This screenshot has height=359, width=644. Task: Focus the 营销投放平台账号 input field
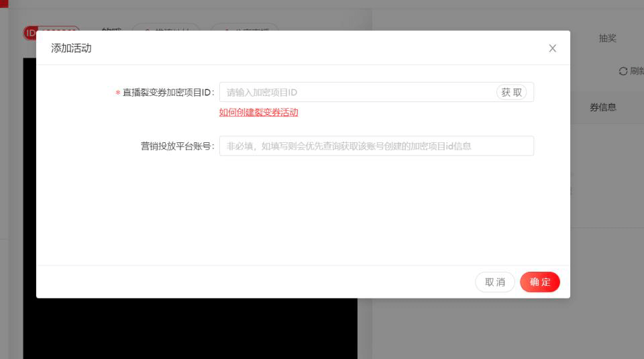tap(376, 146)
